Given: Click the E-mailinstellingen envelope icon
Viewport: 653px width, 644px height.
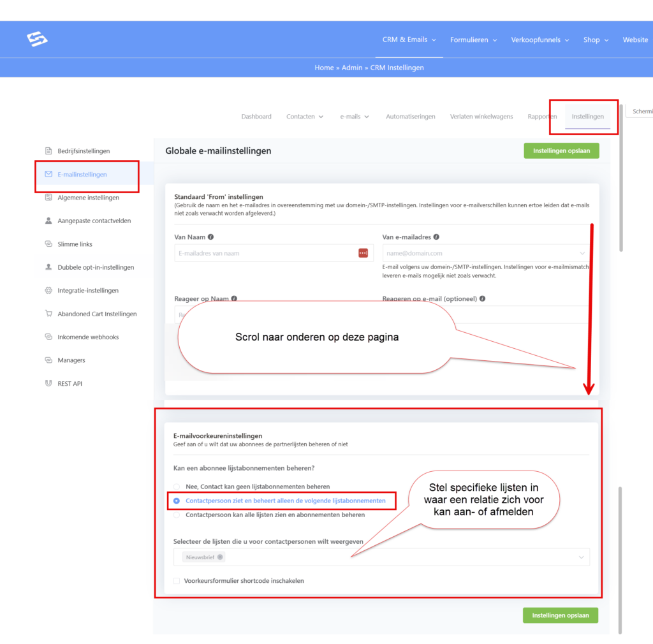Looking at the screenshot, I should pos(48,174).
